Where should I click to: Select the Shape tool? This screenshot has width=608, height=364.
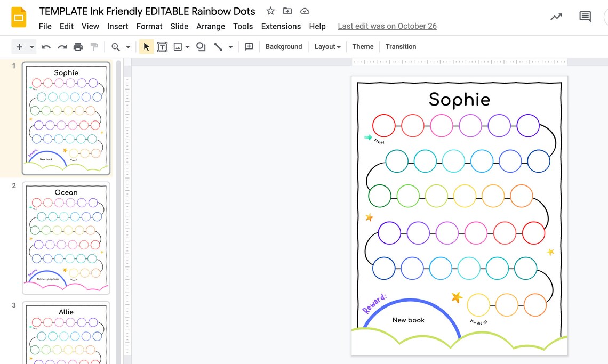click(201, 47)
